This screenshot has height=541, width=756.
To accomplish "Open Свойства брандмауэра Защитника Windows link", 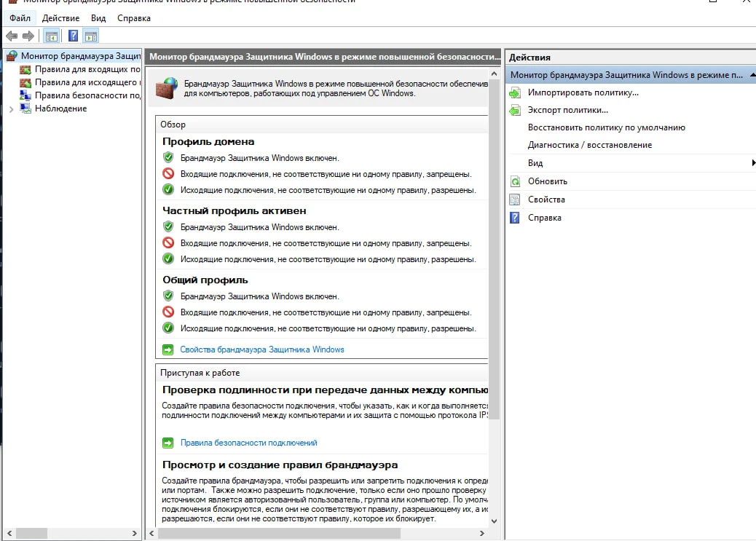I will tap(262, 350).
